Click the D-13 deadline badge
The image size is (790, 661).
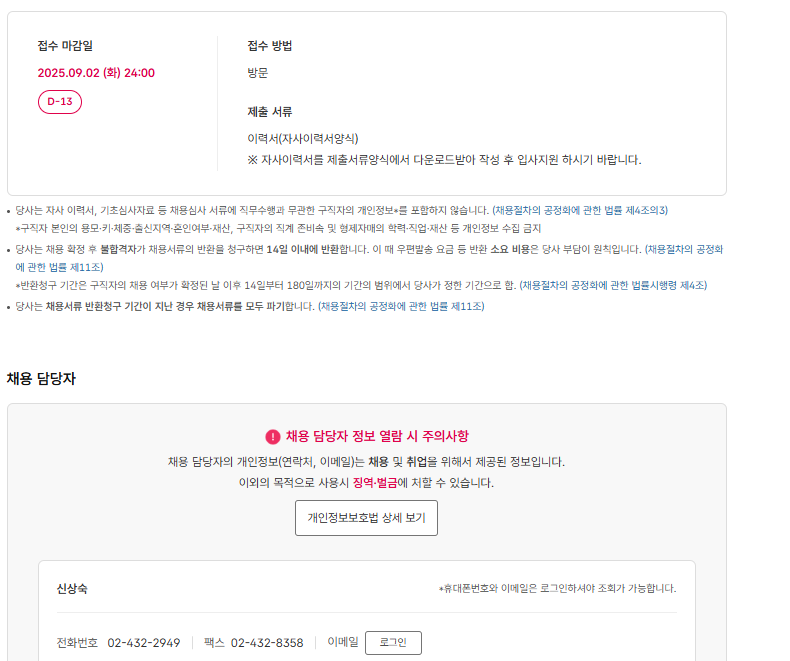[x=60, y=102]
